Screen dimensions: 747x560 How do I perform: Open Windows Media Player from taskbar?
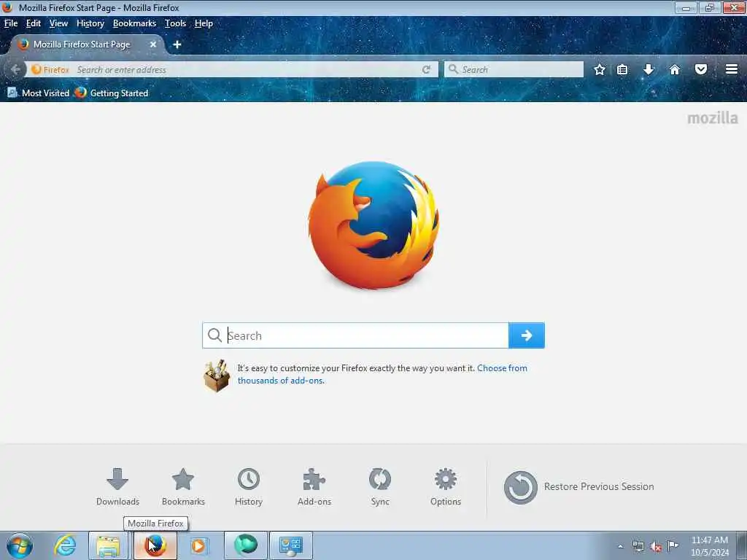(x=198, y=545)
